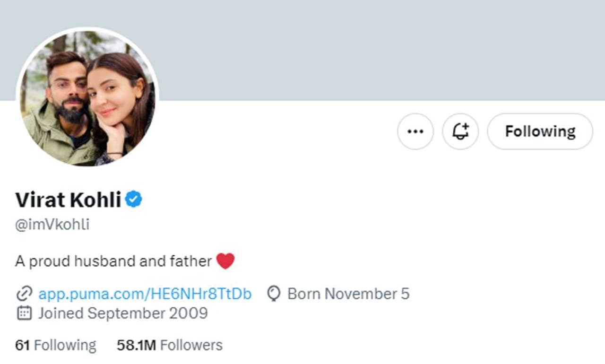The height and width of the screenshot is (364, 605).
Task: Click the Born November 5 text
Action: pyautogui.click(x=348, y=294)
